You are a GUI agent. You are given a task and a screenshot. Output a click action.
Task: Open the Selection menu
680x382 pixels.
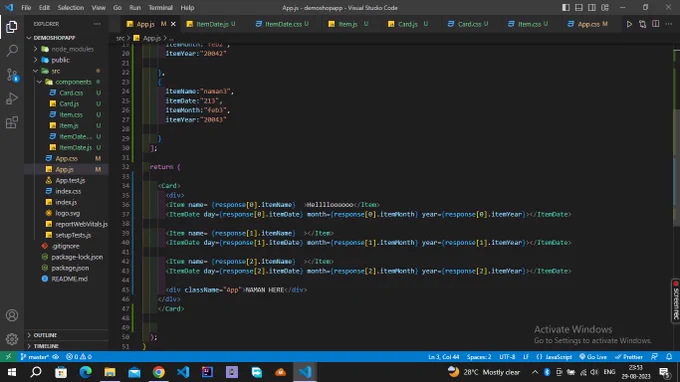pyautogui.click(x=71, y=8)
